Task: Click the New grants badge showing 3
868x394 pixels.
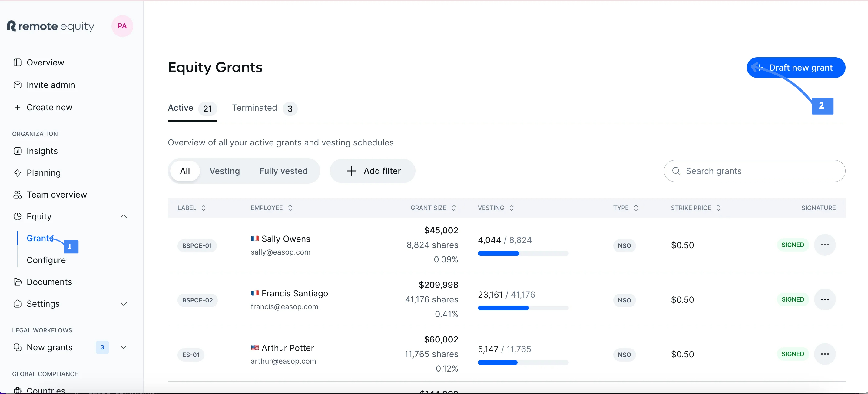Action: 102,347
